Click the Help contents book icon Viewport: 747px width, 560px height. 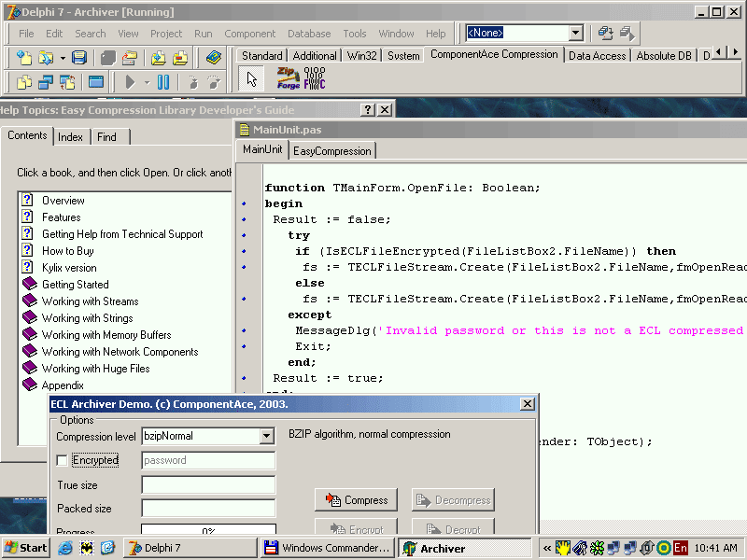click(x=214, y=58)
